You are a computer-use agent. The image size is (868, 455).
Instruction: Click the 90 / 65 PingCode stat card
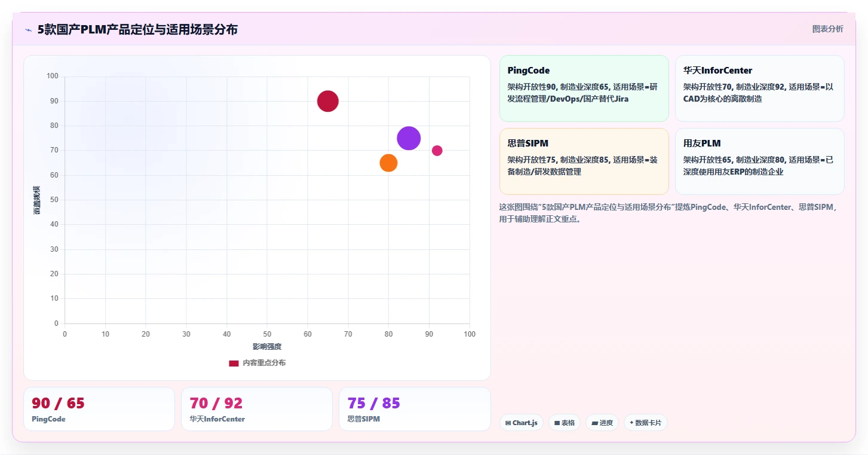pyautogui.click(x=99, y=409)
